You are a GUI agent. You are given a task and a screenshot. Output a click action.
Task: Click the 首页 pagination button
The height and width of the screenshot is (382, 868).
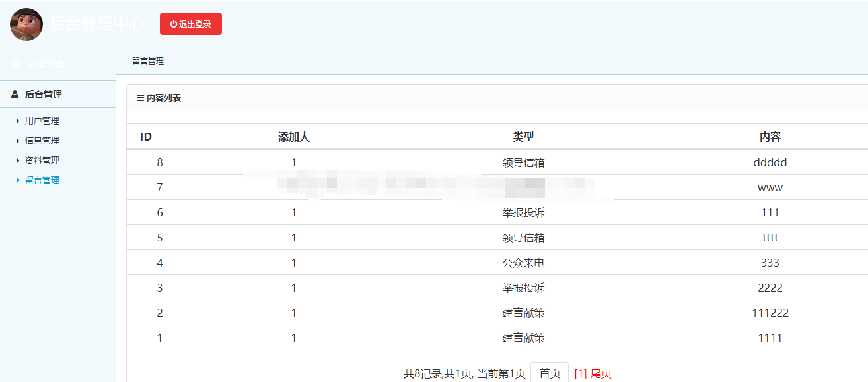click(550, 373)
